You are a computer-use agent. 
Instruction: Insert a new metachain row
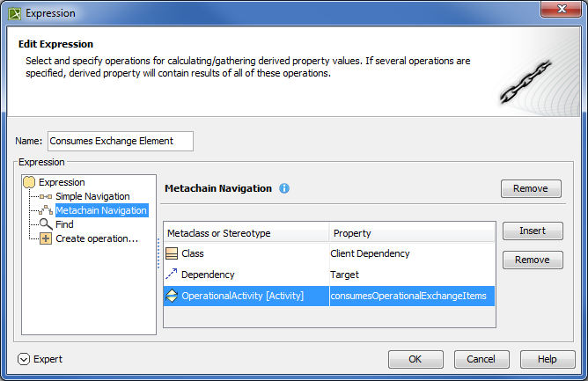pyautogui.click(x=533, y=231)
